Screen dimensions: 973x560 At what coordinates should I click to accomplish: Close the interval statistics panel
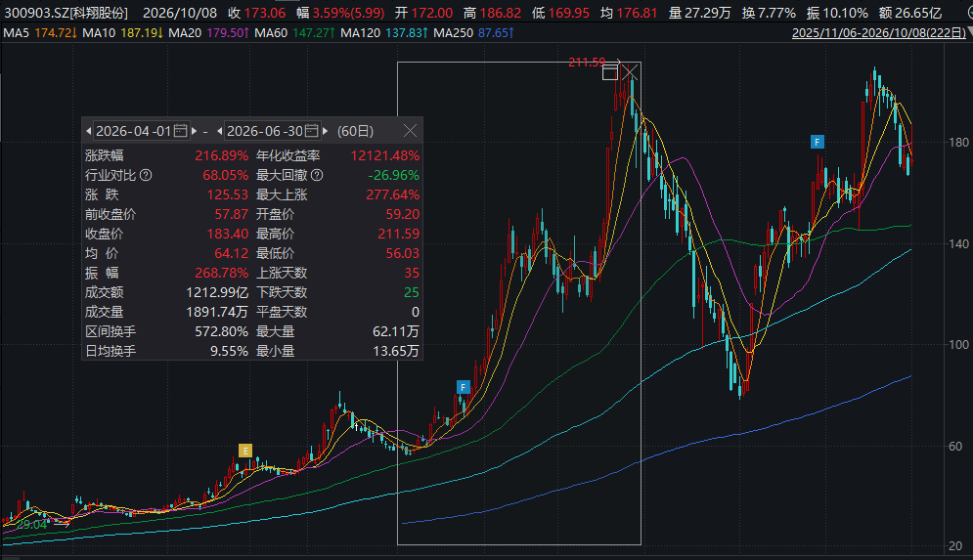pyautogui.click(x=410, y=131)
